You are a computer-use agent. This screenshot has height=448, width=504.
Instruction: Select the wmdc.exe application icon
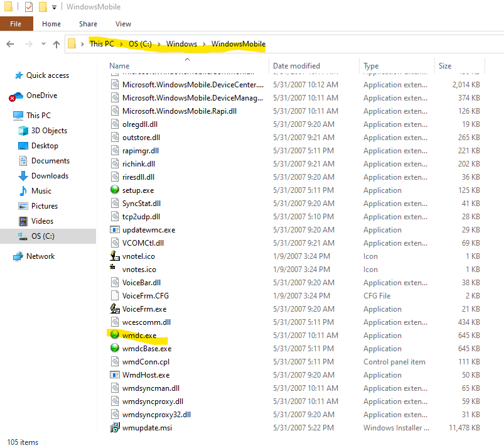114,335
